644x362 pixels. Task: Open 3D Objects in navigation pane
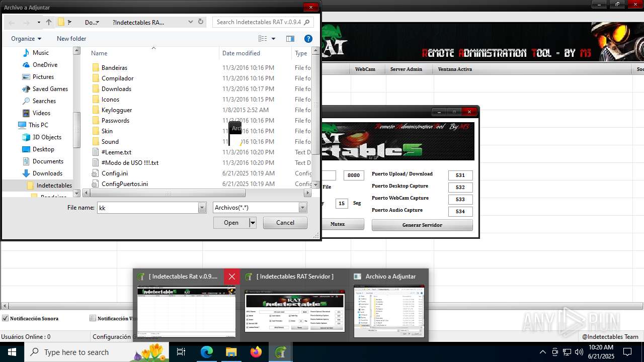[47, 137]
